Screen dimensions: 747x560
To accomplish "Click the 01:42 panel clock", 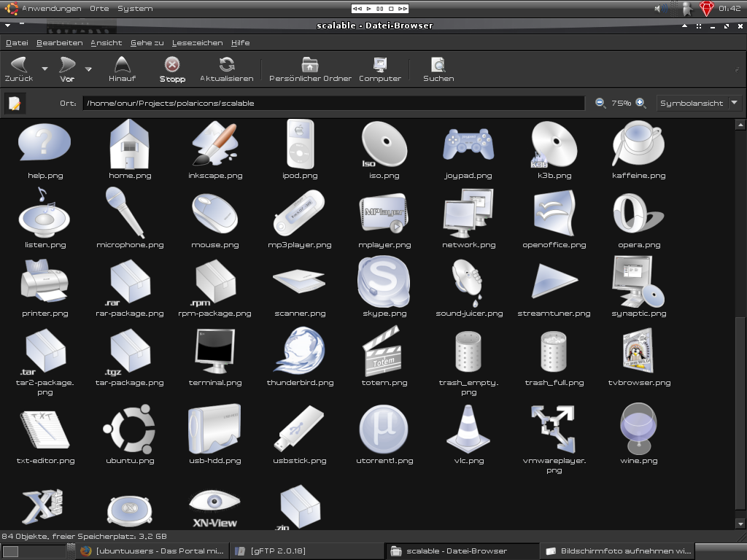I will (729, 9).
